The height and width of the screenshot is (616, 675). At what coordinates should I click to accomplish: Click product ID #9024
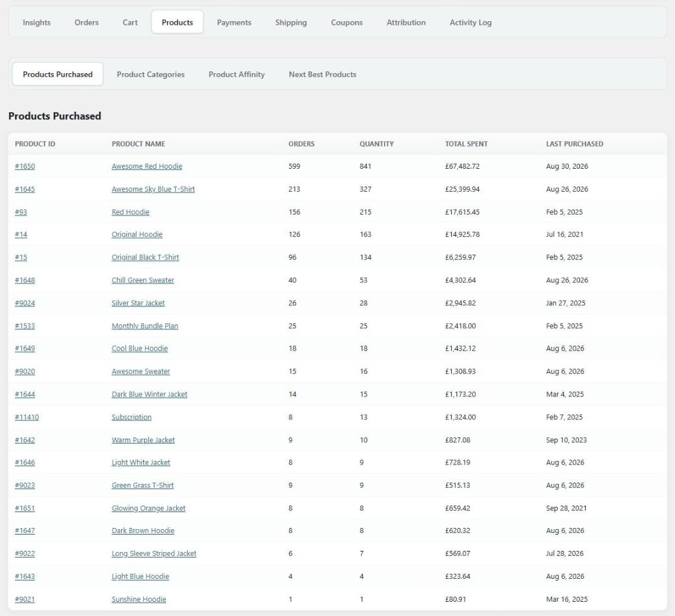25,303
